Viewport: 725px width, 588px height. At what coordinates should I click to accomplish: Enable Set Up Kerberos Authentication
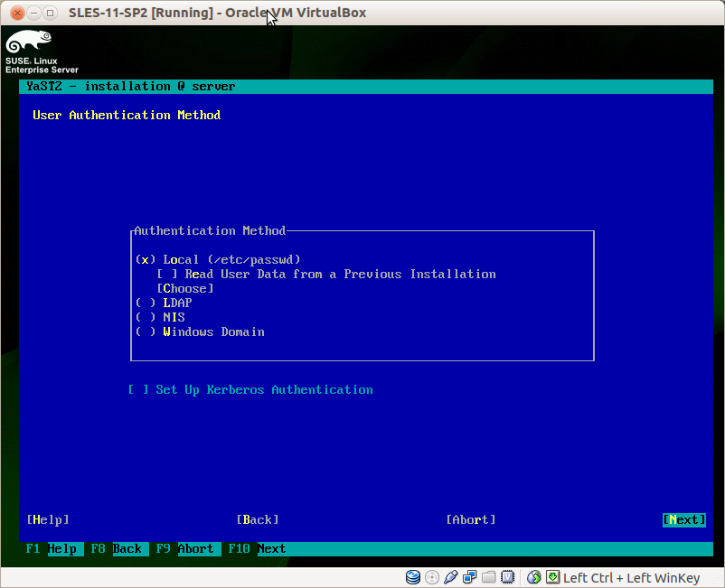click(x=250, y=390)
